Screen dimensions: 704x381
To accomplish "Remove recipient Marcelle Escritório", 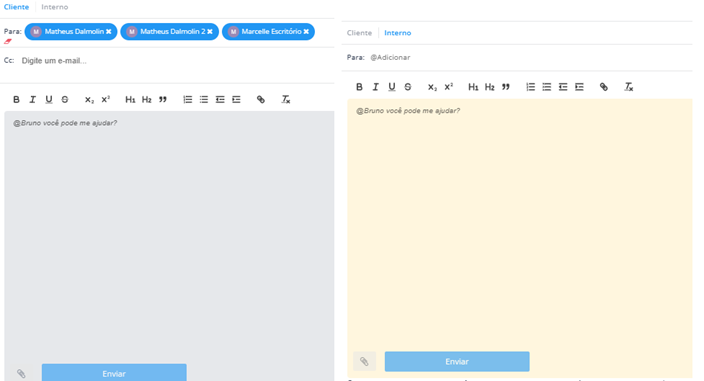I will pyautogui.click(x=306, y=31).
